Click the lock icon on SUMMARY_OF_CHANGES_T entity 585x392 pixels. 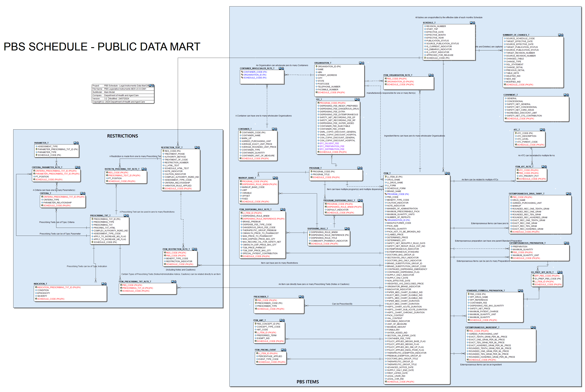tap(562, 35)
